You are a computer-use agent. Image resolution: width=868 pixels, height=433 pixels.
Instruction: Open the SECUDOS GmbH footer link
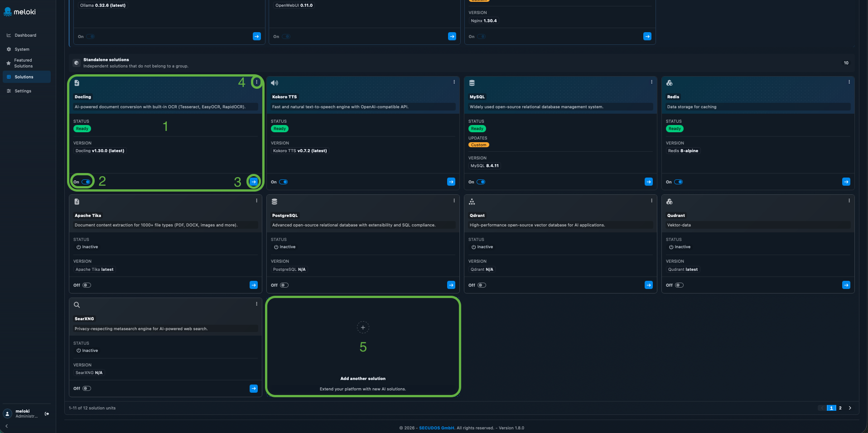point(436,428)
